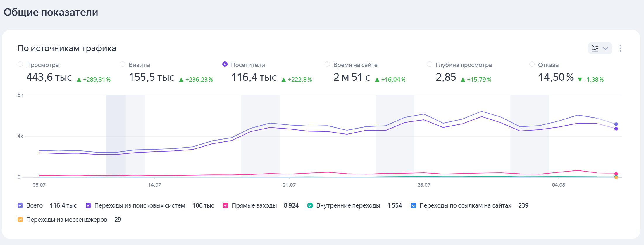644x245 pixels.
Task: Click the 443,6 тыс views value
Action: point(49,77)
